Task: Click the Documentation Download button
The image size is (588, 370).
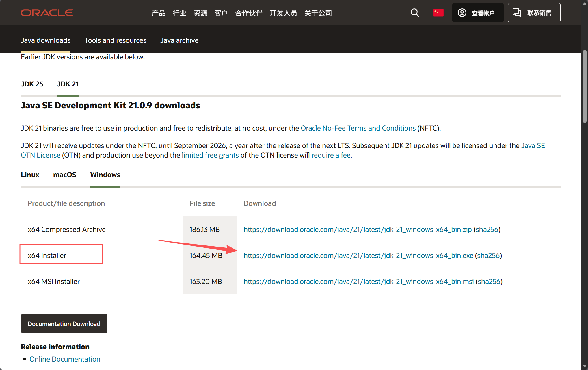Action: click(x=64, y=323)
